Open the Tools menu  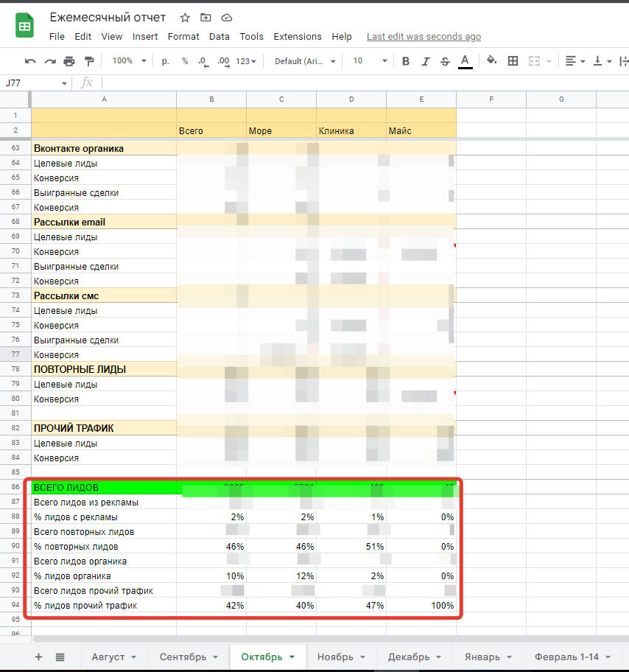click(x=251, y=37)
